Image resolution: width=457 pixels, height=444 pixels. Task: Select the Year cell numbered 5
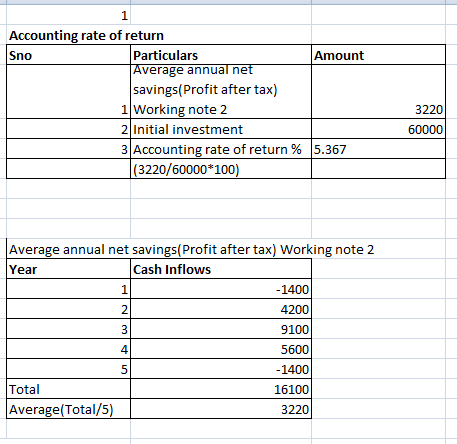tap(68, 369)
